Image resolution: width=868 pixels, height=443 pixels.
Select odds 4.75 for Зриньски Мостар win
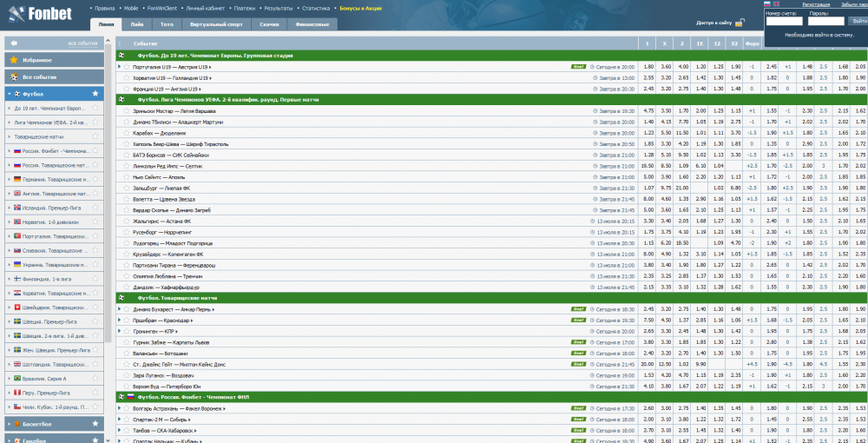tap(648, 110)
